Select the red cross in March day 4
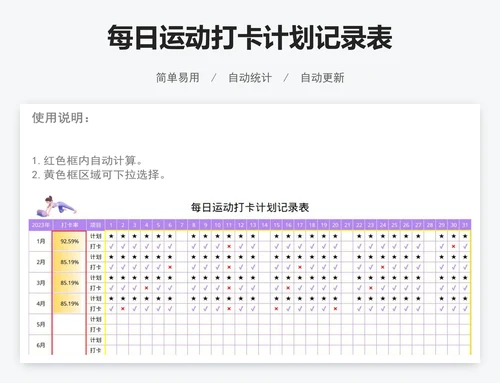The height and width of the screenshot is (383, 500). 146,288
